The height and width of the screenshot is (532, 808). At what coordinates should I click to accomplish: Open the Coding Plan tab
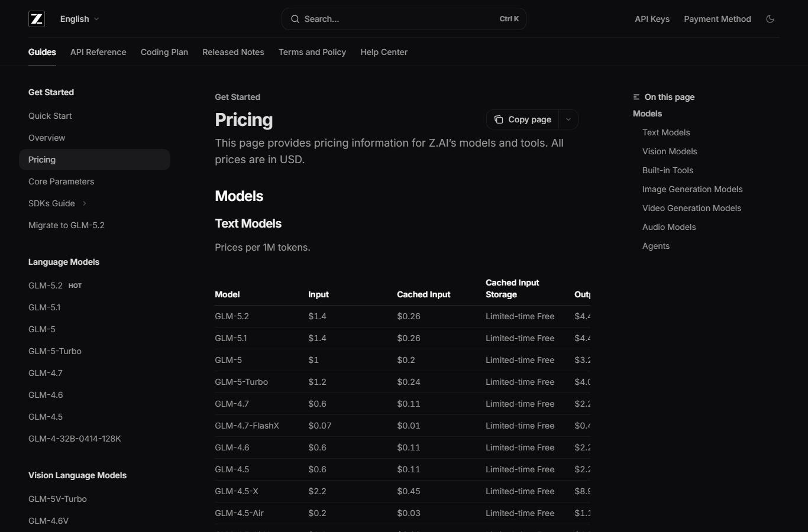(164, 52)
